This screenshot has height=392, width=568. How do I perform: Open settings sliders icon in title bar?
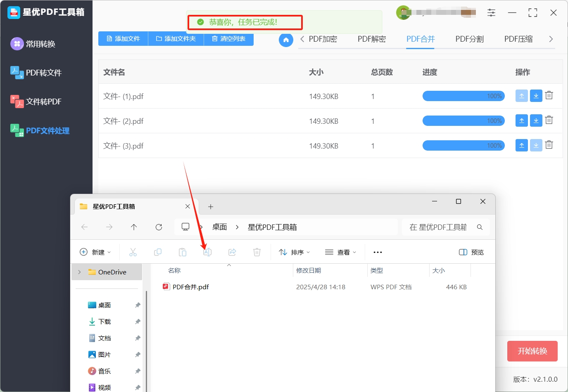[x=491, y=13]
